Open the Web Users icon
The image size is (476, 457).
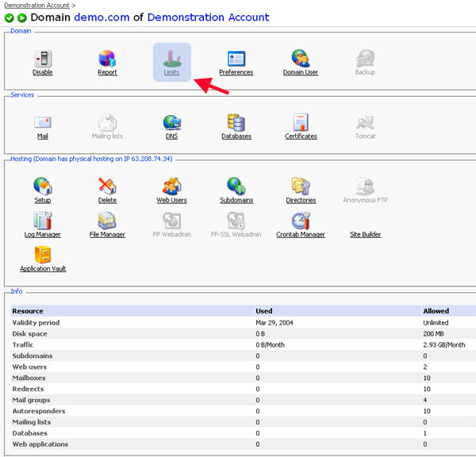172,186
